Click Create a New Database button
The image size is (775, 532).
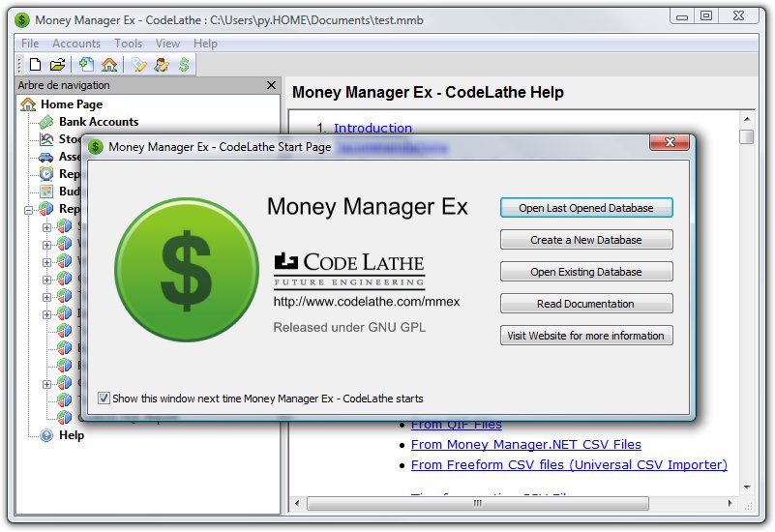coord(585,240)
